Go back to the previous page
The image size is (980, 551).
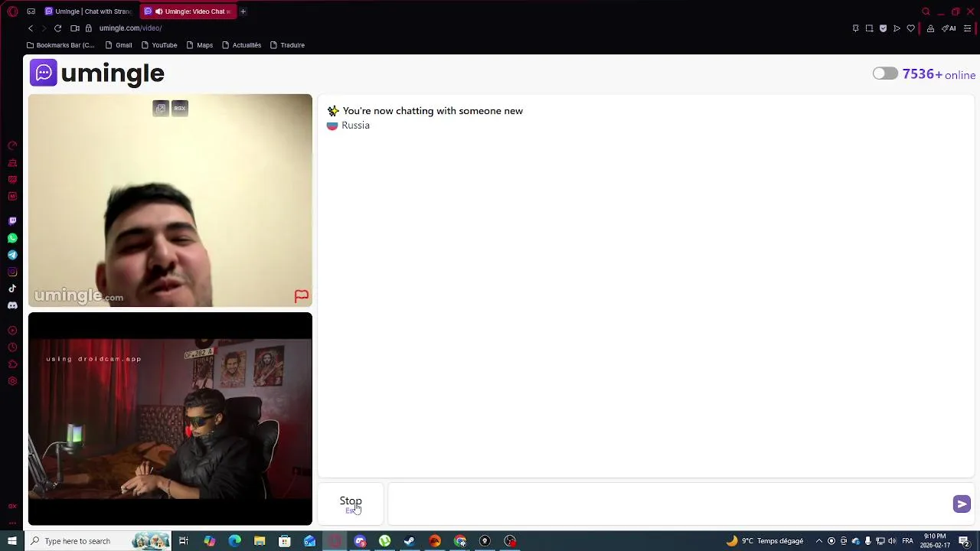31,28
